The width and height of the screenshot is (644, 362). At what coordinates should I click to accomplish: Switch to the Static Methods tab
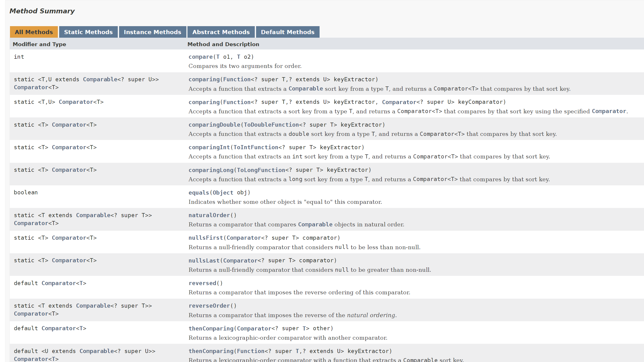pos(88,32)
